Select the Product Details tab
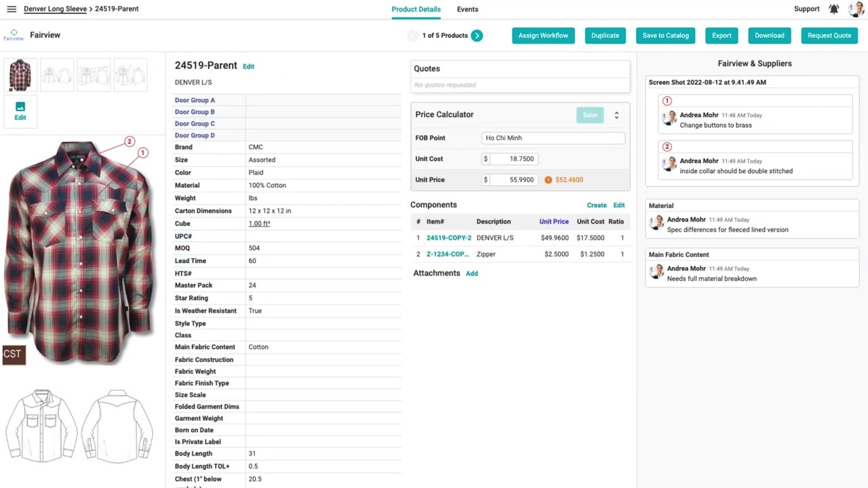The image size is (868, 488). click(416, 9)
